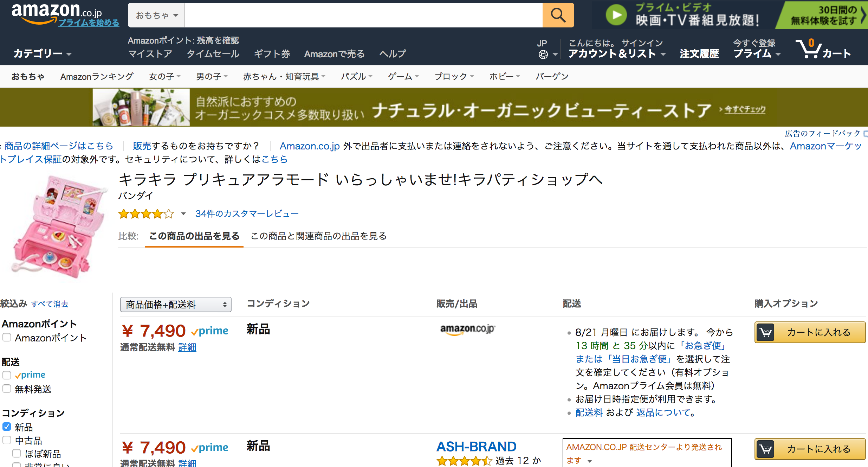
Task: Expand AMAZON.CO.JP 配送センター shipping note
Action: click(x=590, y=461)
